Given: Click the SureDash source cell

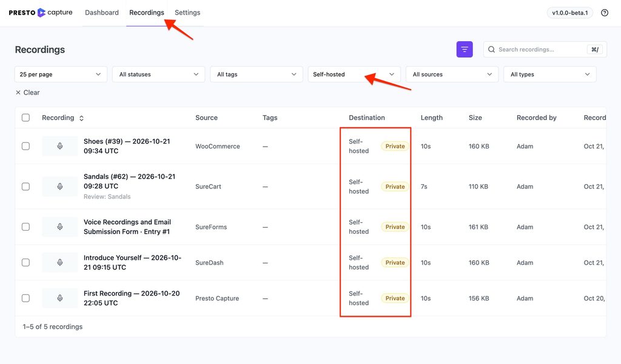Looking at the screenshot, I should [x=209, y=262].
